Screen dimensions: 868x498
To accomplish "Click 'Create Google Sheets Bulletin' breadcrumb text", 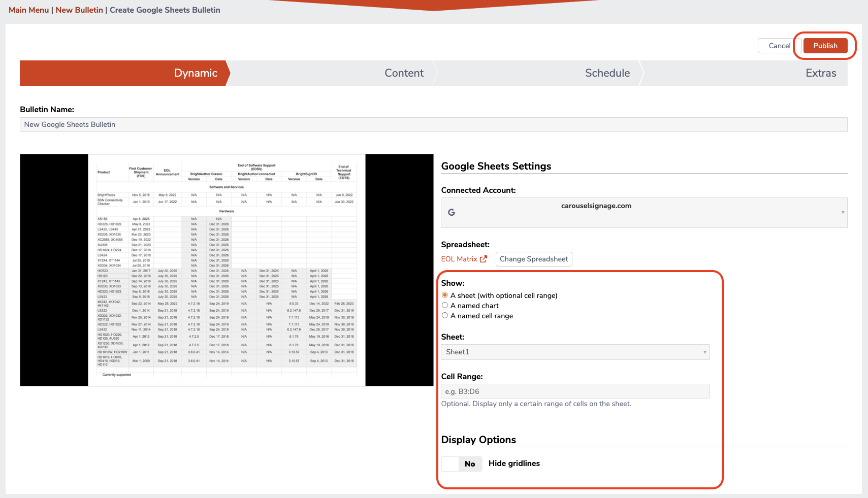I will pyautogui.click(x=165, y=10).
